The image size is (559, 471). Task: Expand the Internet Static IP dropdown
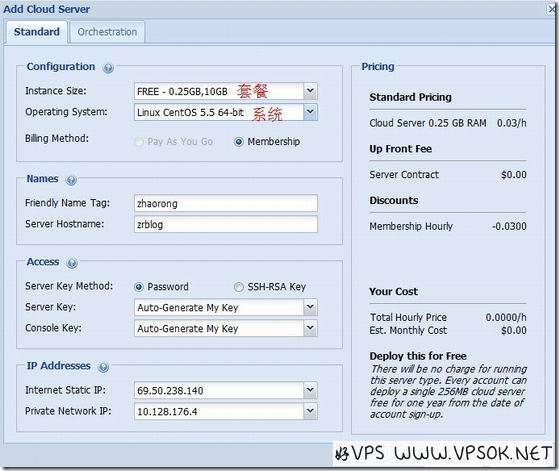coord(310,390)
